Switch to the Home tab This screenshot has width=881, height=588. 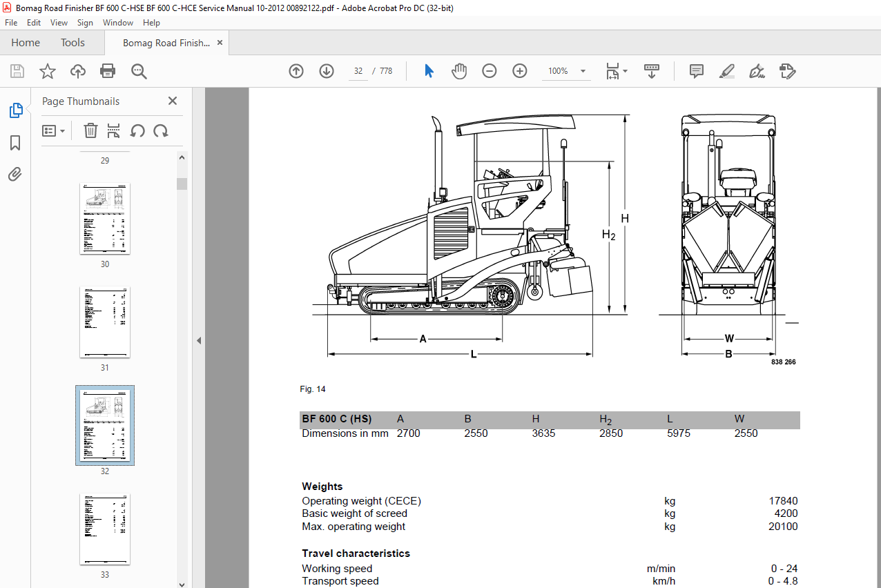(x=26, y=43)
